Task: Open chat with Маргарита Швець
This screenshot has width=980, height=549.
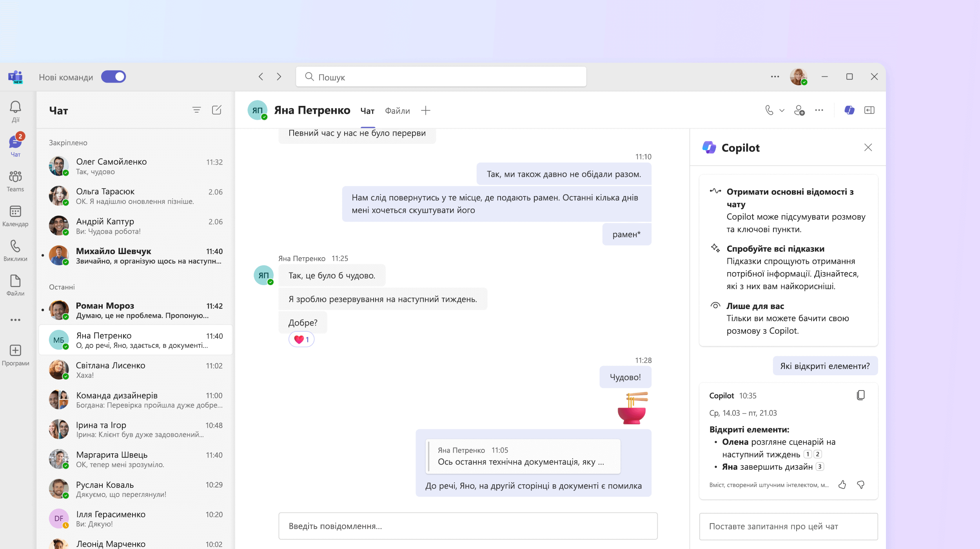Action: [x=136, y=459]
